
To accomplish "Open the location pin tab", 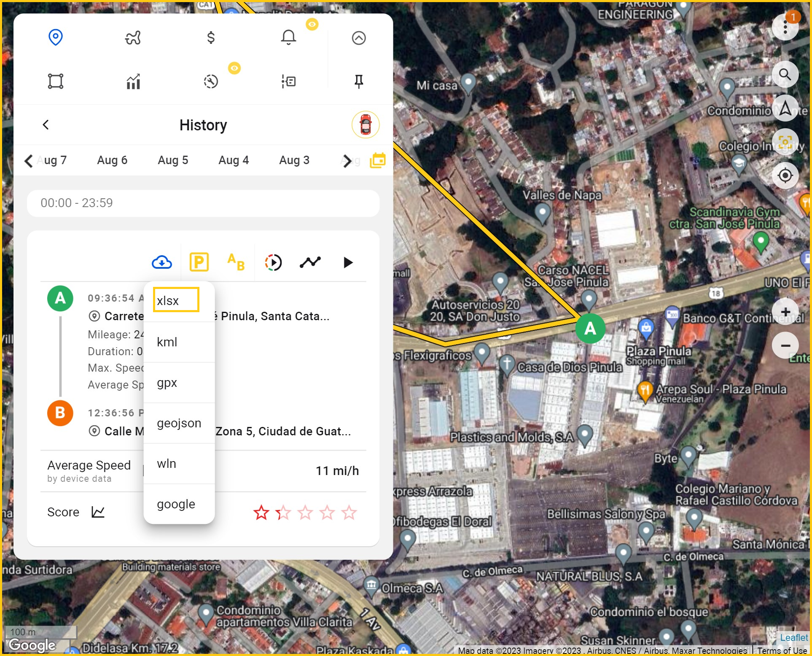I will (56, 38).
